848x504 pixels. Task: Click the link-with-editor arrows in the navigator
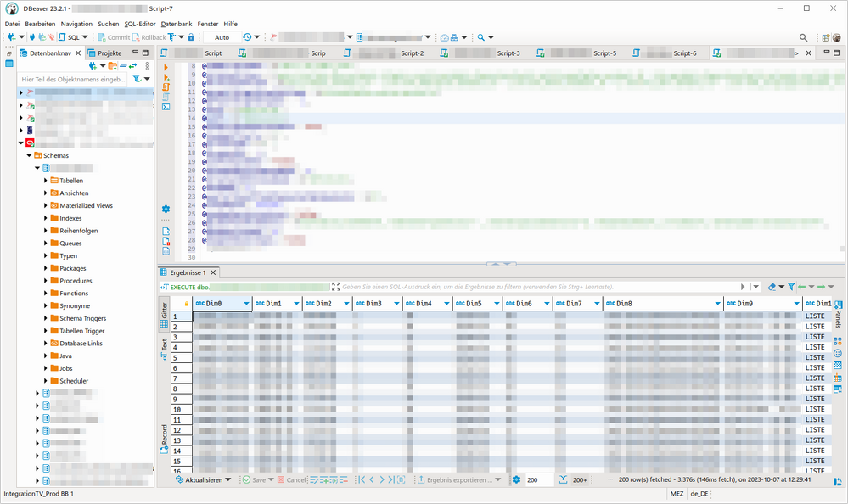tap(132, 65)
